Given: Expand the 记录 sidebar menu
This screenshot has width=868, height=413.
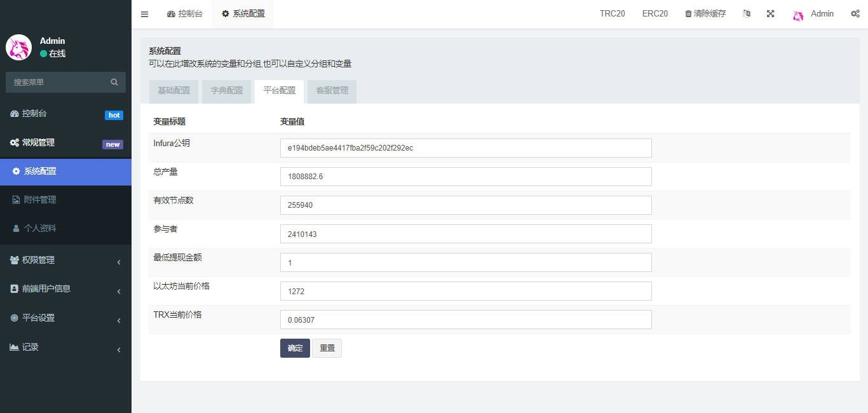Looking at the screenshot, I should (x=65, y=347).
